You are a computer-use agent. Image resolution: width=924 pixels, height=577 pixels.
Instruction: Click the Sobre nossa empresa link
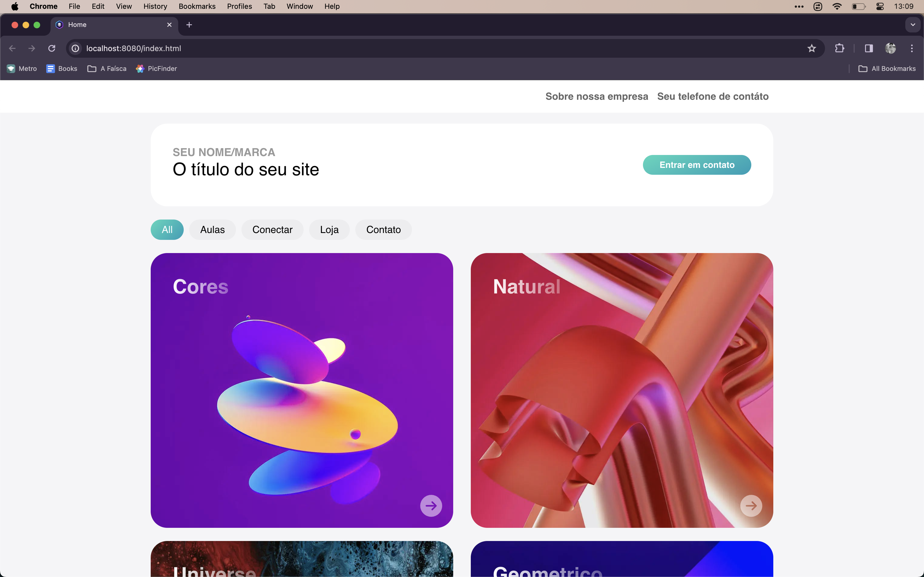pyautogui.click(x=596, y=96)
